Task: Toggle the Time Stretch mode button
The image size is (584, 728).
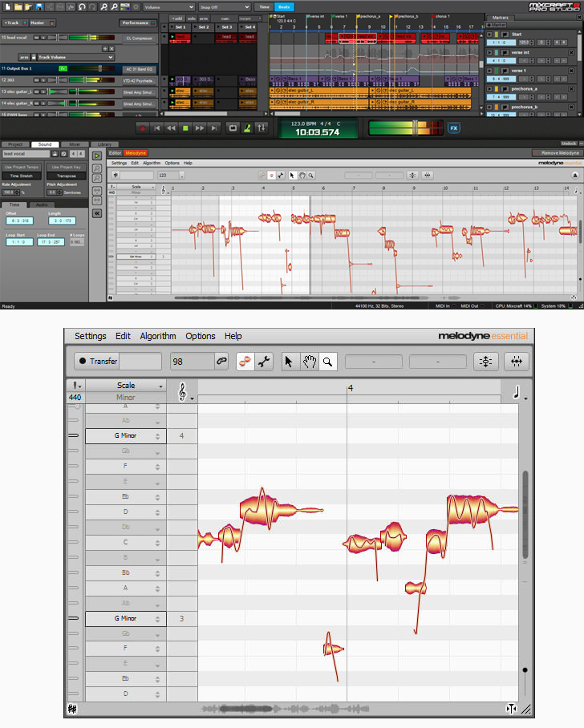Action: tap(22, 176)
